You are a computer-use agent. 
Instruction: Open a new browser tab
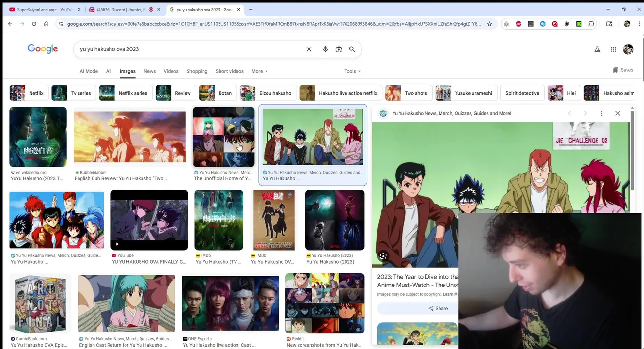251,9
